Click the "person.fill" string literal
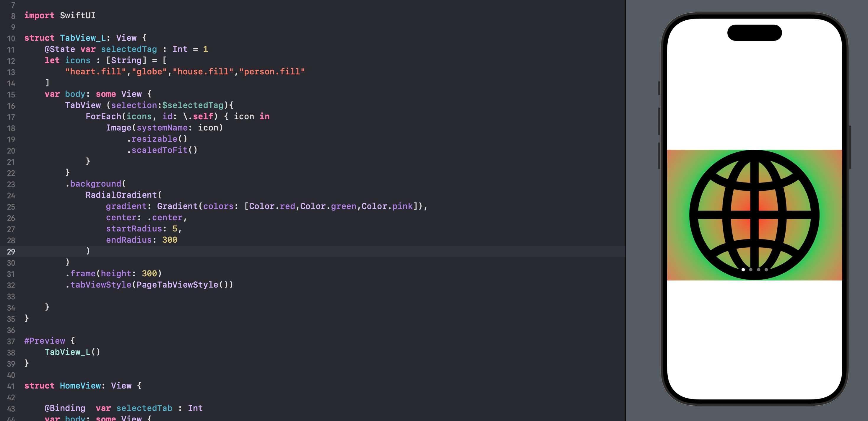This screenshot has width=868, height=421. click(272, 71)
